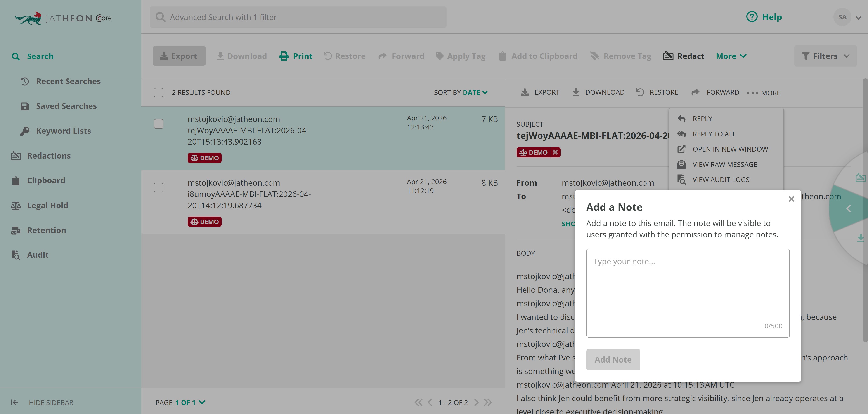
Task: Click the sender address in From field
Action: pyautogui.click(x=608, y=183)
